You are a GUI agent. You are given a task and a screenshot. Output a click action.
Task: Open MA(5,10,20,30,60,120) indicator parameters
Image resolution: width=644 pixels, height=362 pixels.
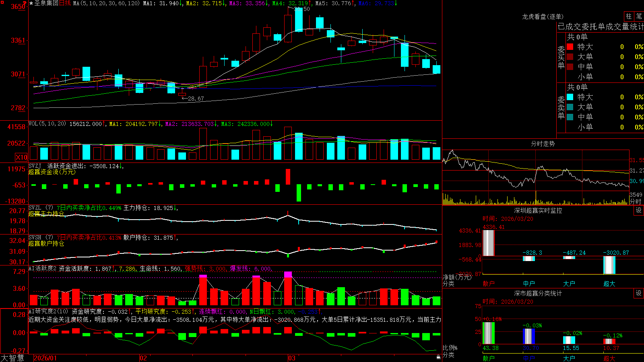(106, 3)
